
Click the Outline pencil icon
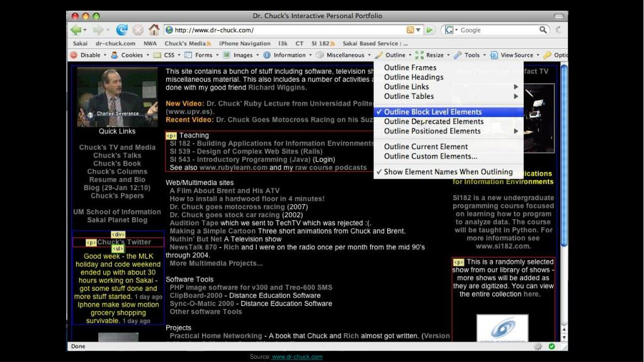point(379,55)
